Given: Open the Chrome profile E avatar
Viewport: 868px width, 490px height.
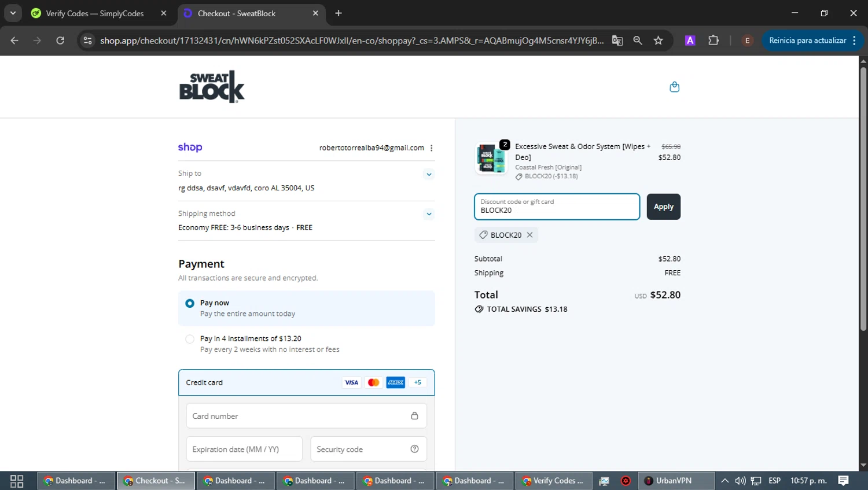Looking at the screenshot, I should click(x=747, y=40).
